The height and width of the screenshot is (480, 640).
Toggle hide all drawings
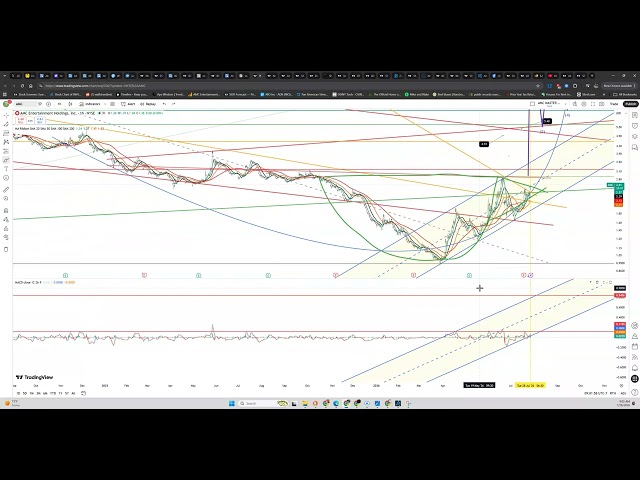coord(6,238)
